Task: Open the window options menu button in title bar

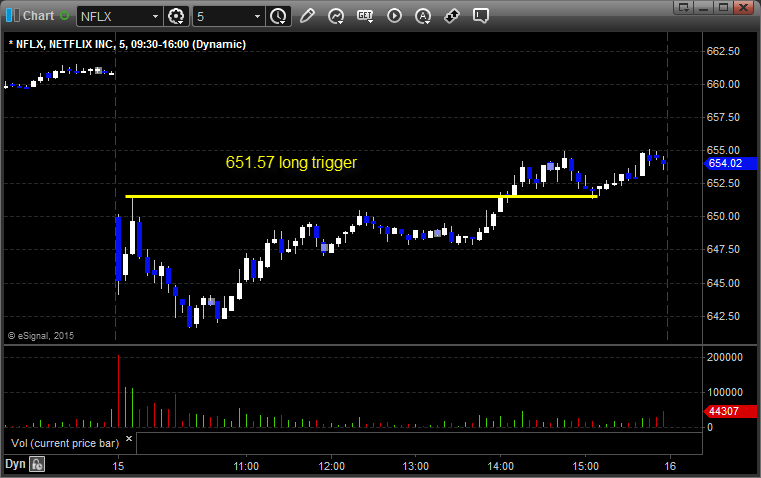Action: pos(684,7)
